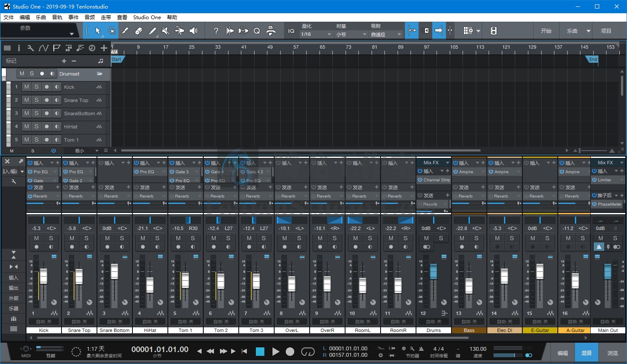The width and height of the screenshot is (627, 364).
Task: Open track size dropdown beside 极小
Action: pyautogui.click(x=97, y=151)
